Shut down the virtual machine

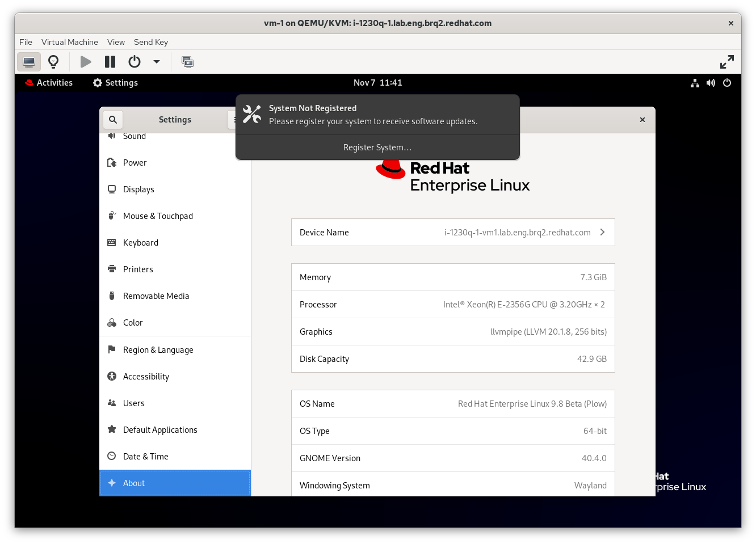135,61
